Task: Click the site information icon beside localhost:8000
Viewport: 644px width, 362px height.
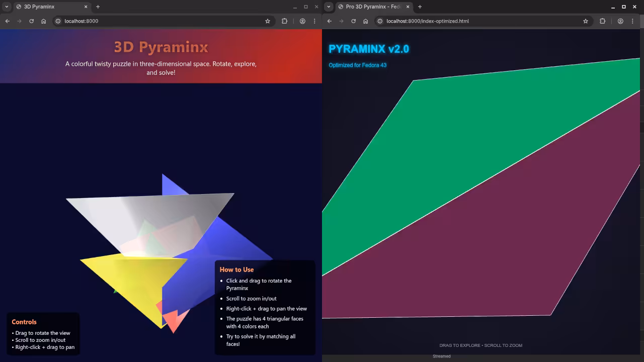Action: coord(57,21)
